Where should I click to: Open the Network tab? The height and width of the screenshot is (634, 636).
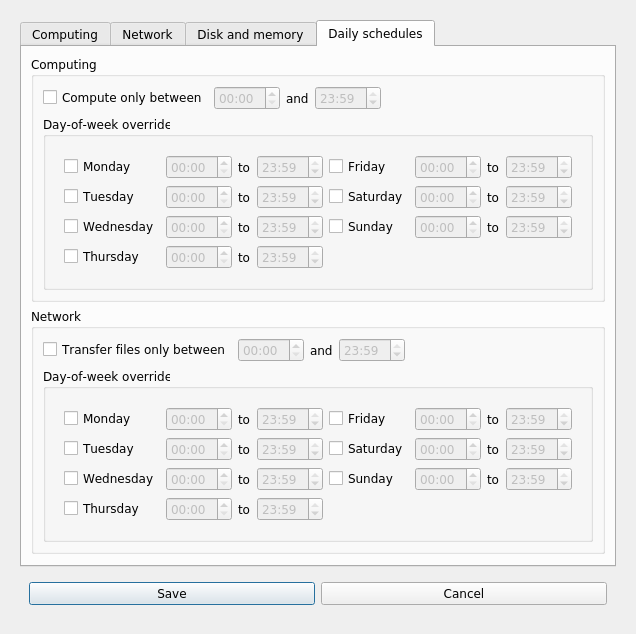[x=147, y=34]
